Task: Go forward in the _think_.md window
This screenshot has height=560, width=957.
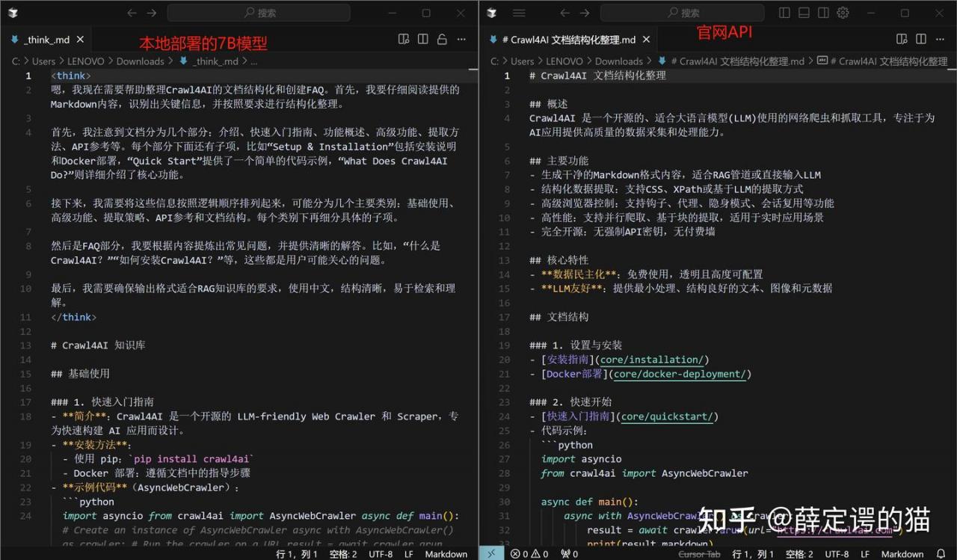Action: pyautogui.click(x=152, y=13)
